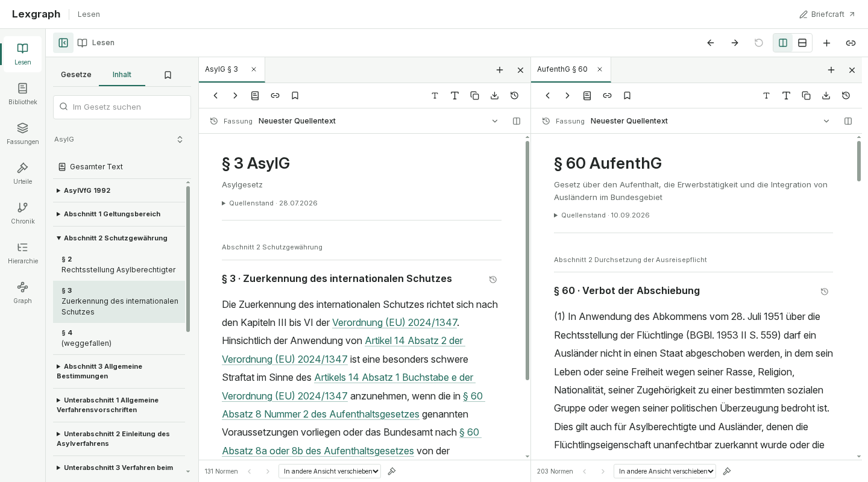Click the AsylG pane vertical scrollbar
The image size is (868, 482).
(x=527, y=260)
